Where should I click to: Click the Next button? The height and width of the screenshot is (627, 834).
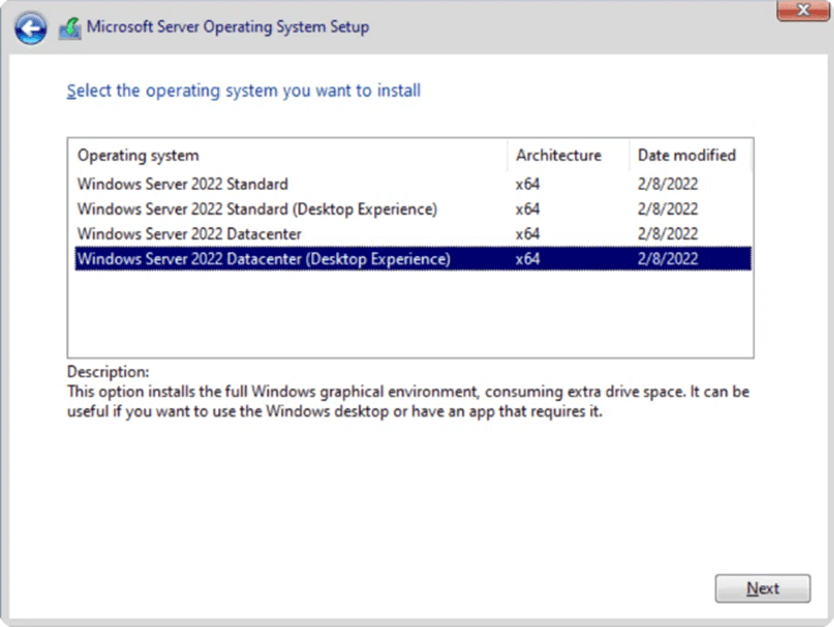click(762, 589)
